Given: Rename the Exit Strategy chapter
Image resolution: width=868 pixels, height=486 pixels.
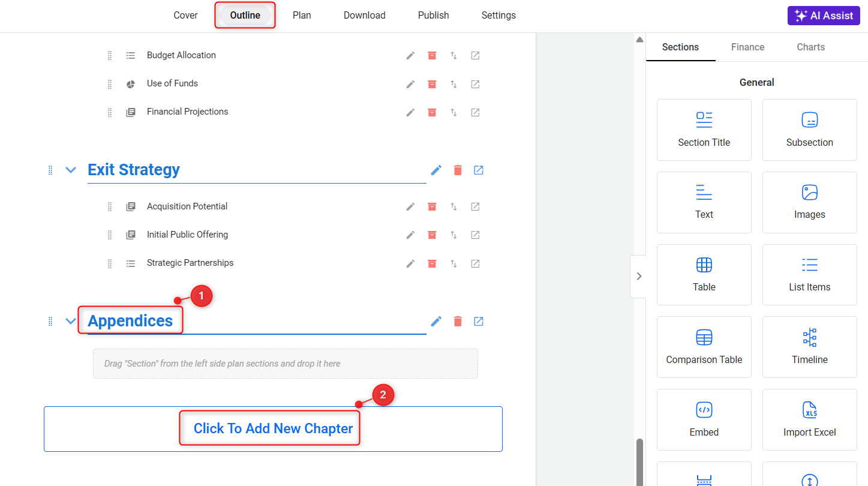Looking at the screenshot, I should [437, 170].
